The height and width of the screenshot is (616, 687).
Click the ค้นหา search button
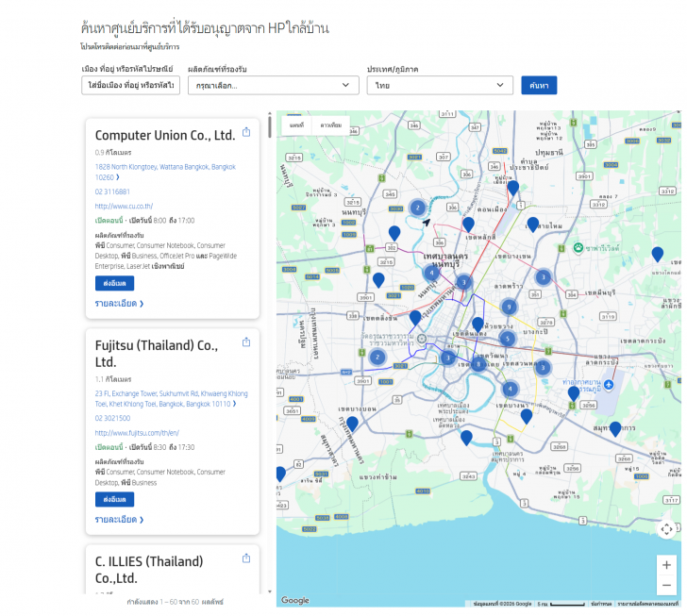(x=539, y=86)
